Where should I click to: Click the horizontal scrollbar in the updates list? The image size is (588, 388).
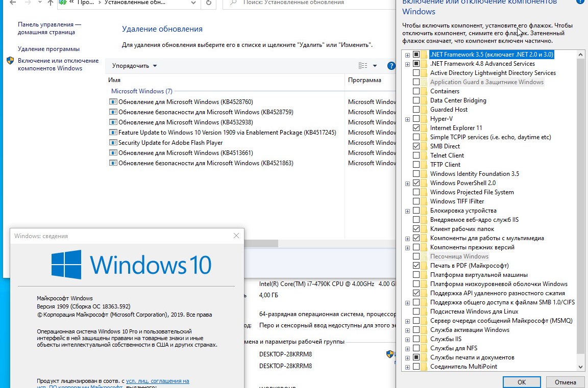pos(261,243)
